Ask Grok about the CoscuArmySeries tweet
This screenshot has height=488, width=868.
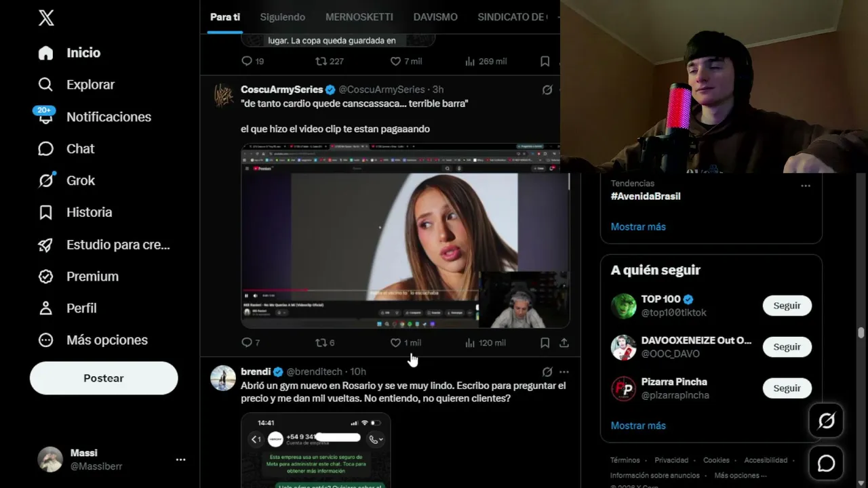[547, 89]
